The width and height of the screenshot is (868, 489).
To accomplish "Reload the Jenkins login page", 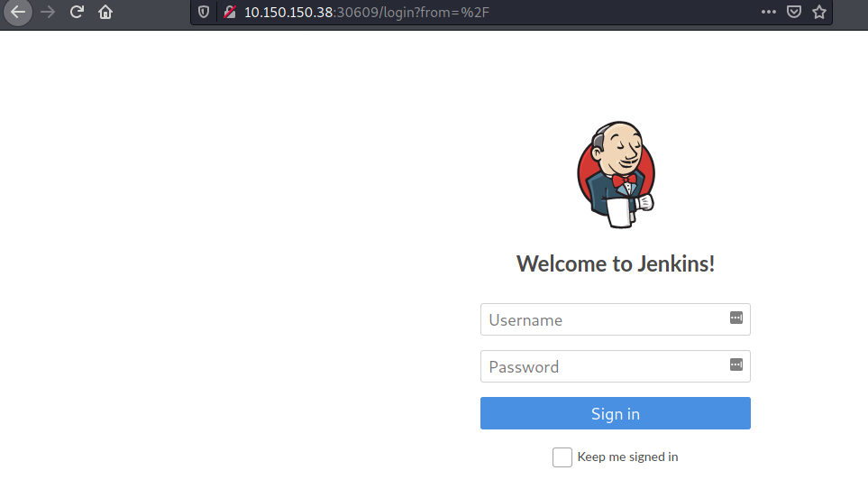I will (77, 12).
